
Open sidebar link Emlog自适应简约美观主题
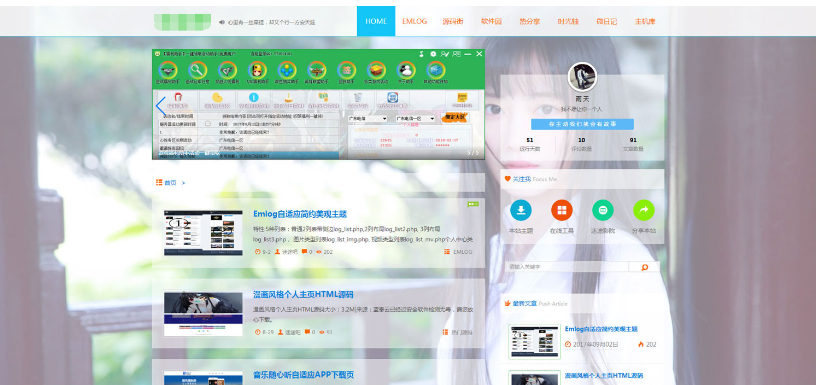point(601,329)
